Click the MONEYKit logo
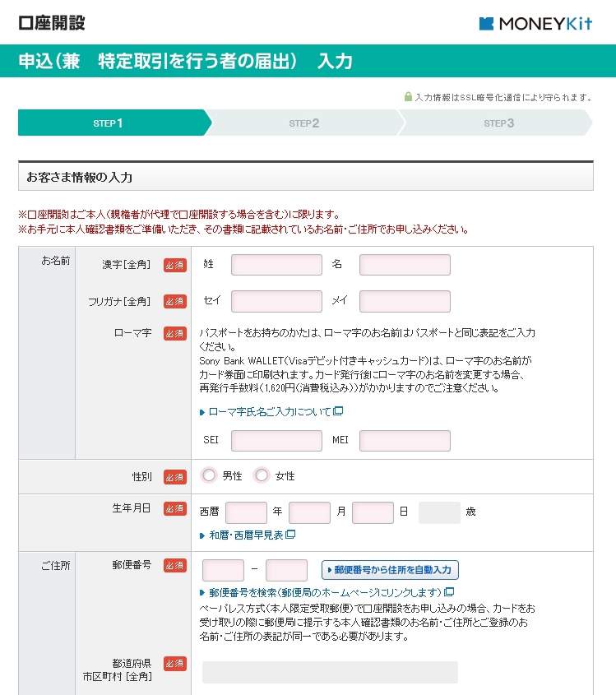616x695 pixels. [x=535, y=24]
